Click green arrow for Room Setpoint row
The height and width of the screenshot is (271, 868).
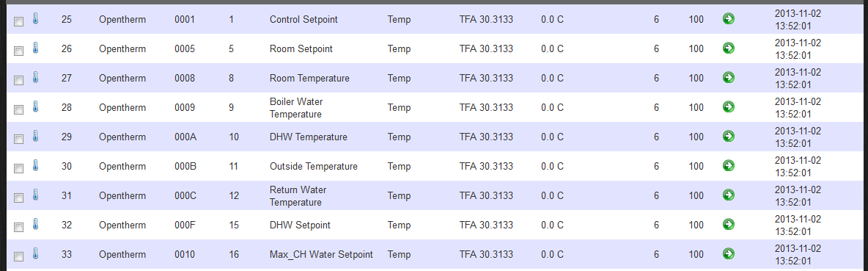click(729, 48)
